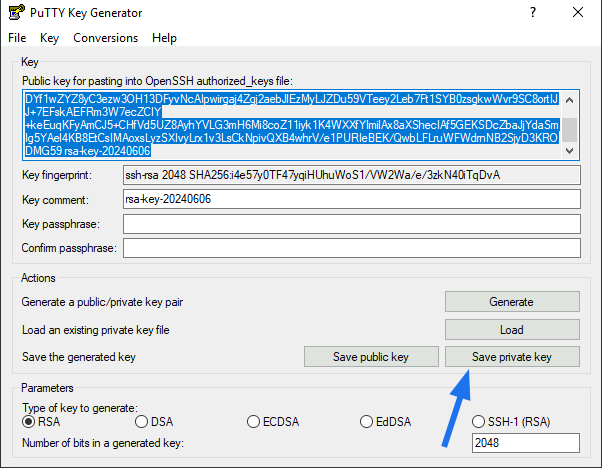This screenshot has width=602, height=468.
Task: Click the Generate button
Action: tap(512, 302)
